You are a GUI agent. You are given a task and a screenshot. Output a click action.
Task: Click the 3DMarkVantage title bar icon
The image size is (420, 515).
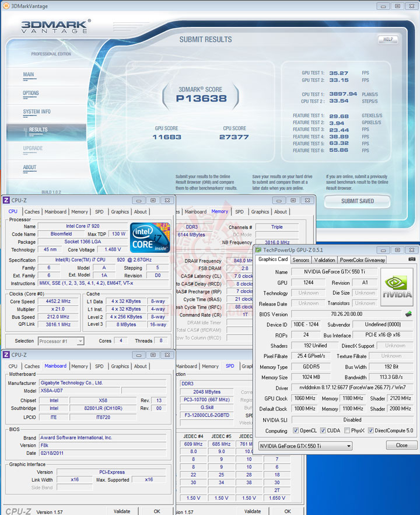[x=6, y=6]
